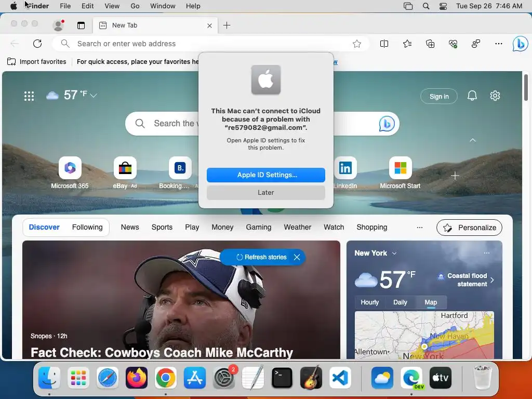Expand New York location dropdown
The image size is (532, 399).
394,254
